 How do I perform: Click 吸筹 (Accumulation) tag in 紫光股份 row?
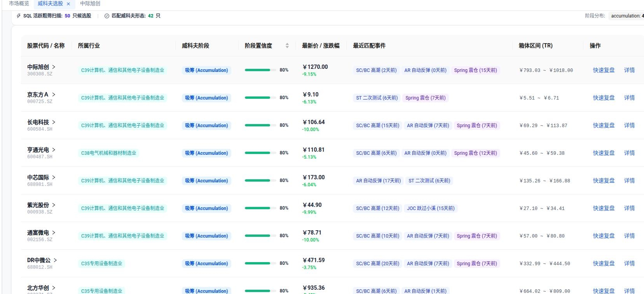point(206,208)
